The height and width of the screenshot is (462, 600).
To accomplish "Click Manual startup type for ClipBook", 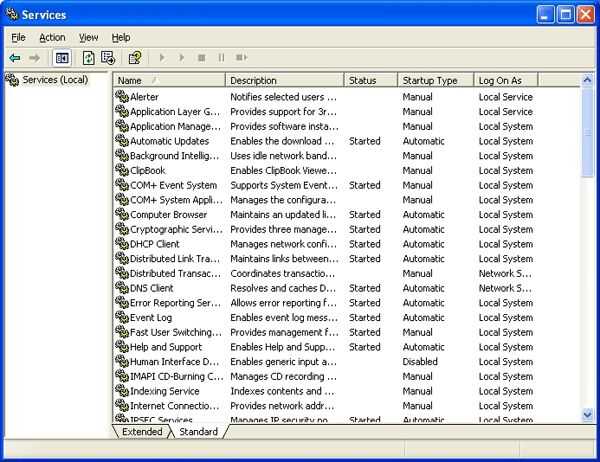I will (x=417, y=170).
